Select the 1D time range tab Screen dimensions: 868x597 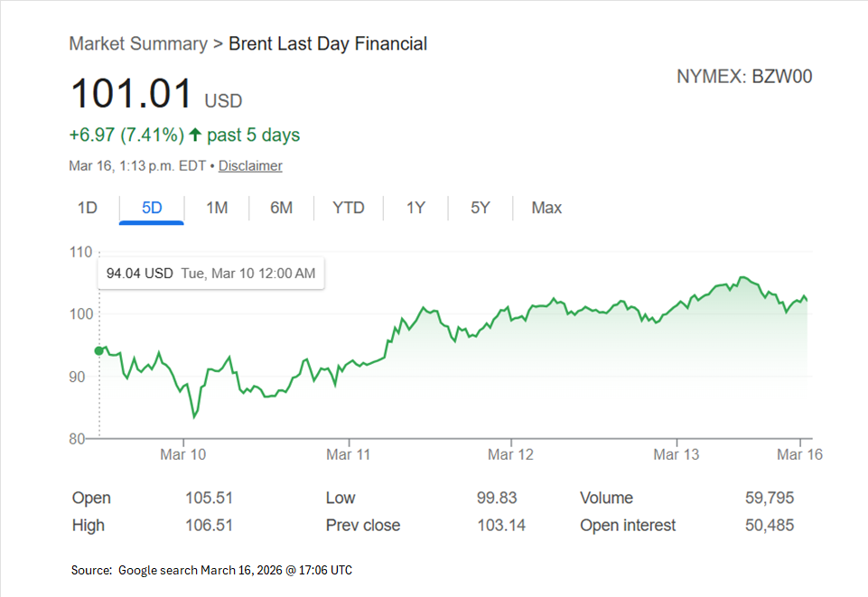pos(87,208)
